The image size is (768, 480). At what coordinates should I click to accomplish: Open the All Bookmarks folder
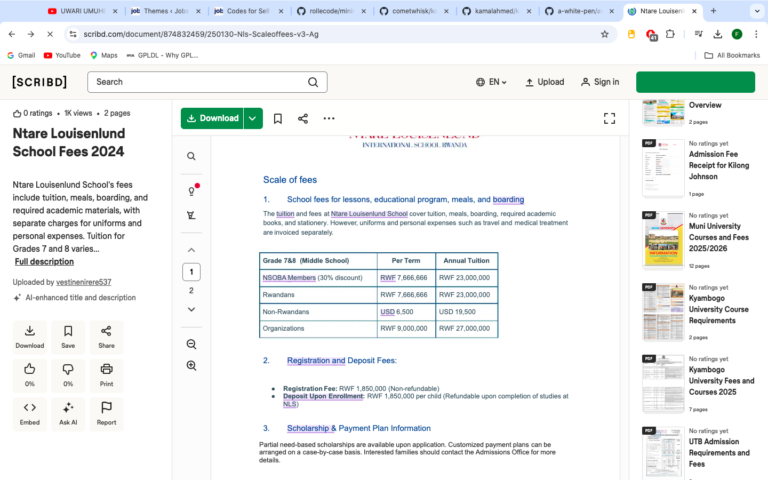click(x=732, y=55)
